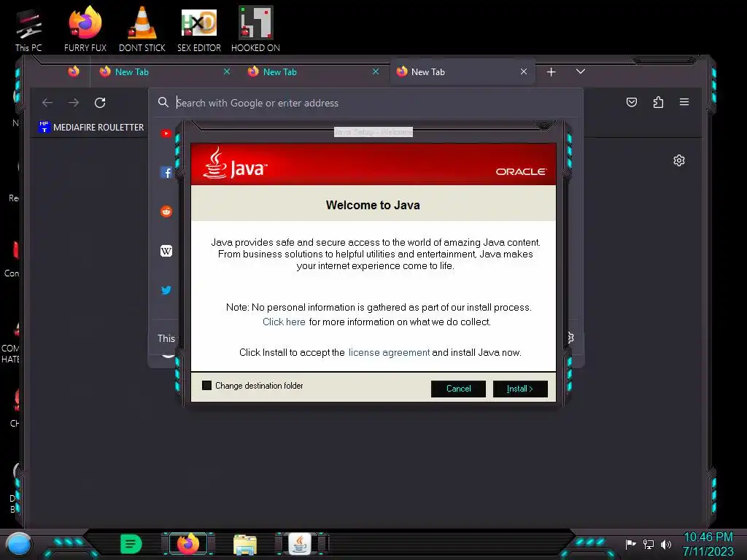Click the Welcome to Java heading
Image resolution: width=747 pixels, height=560 pixels.
click(x=373, y=205)
